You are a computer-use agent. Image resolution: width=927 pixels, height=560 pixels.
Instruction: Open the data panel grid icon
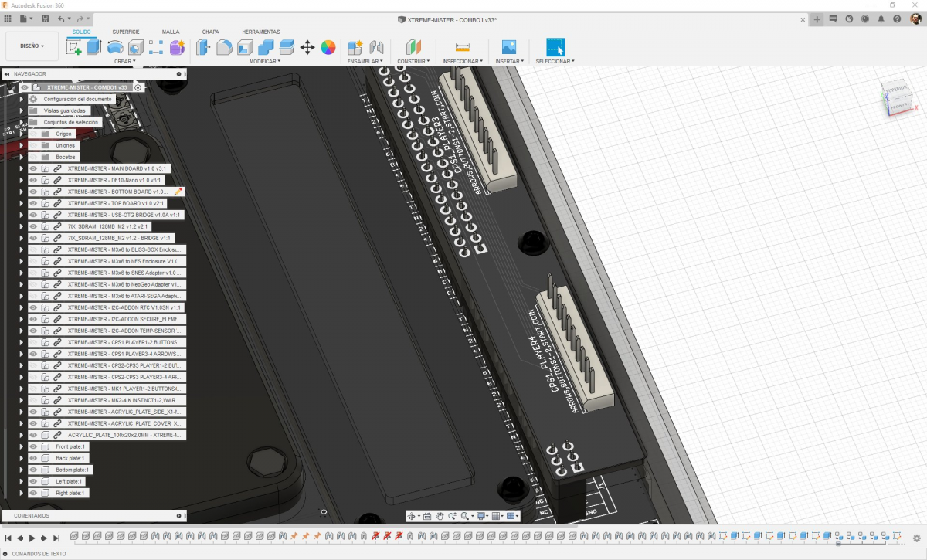pyautogui.click(x=9, y=18)
